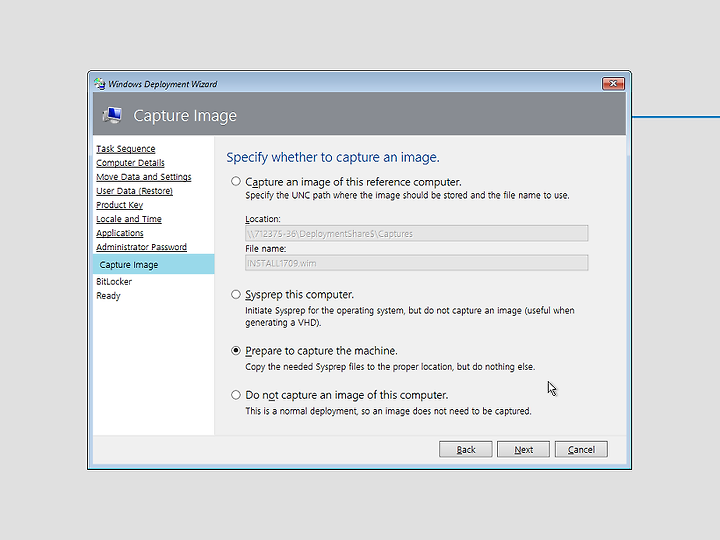720x540 pixels.
Task: Click the 'Specify the UNC path' description text
Action: 407,195
